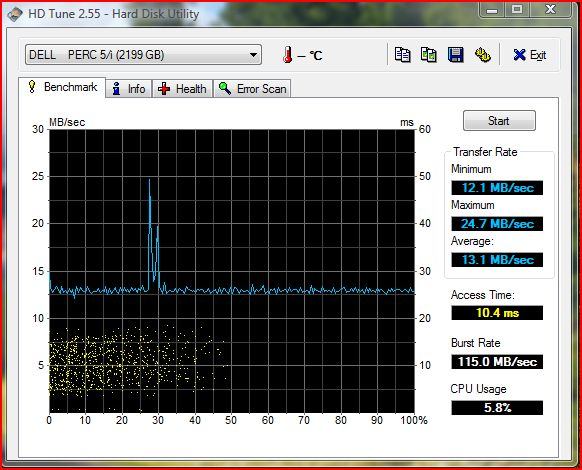Click the Exit button label
Screen dimensions: 582x470
[538, 55]
